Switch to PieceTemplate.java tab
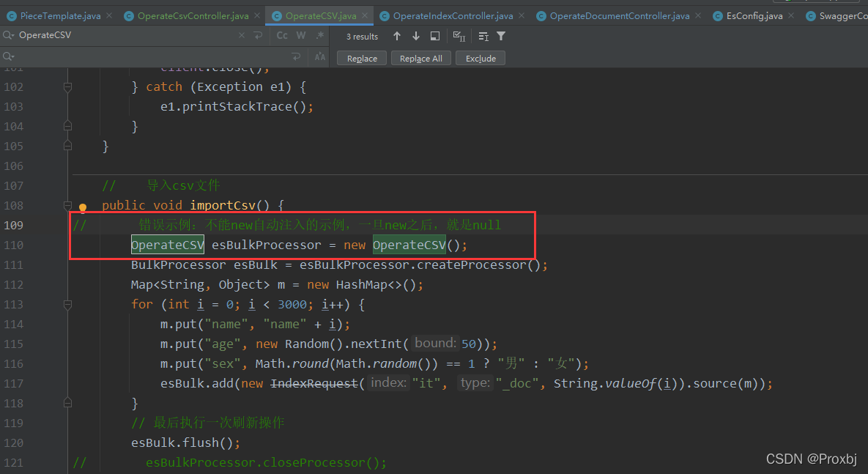Image resolution: width=868 pixels, height=474 pixels. point(60,16)
